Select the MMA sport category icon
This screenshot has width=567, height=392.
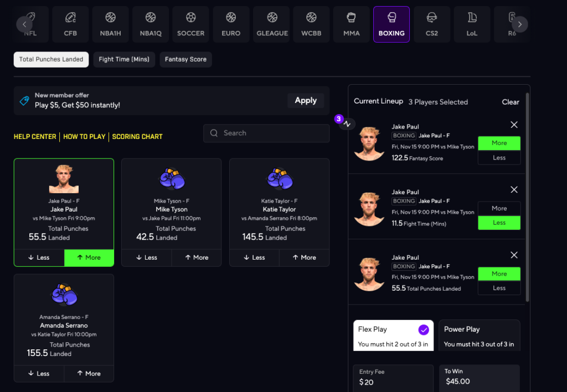click(x=351, y=24)
